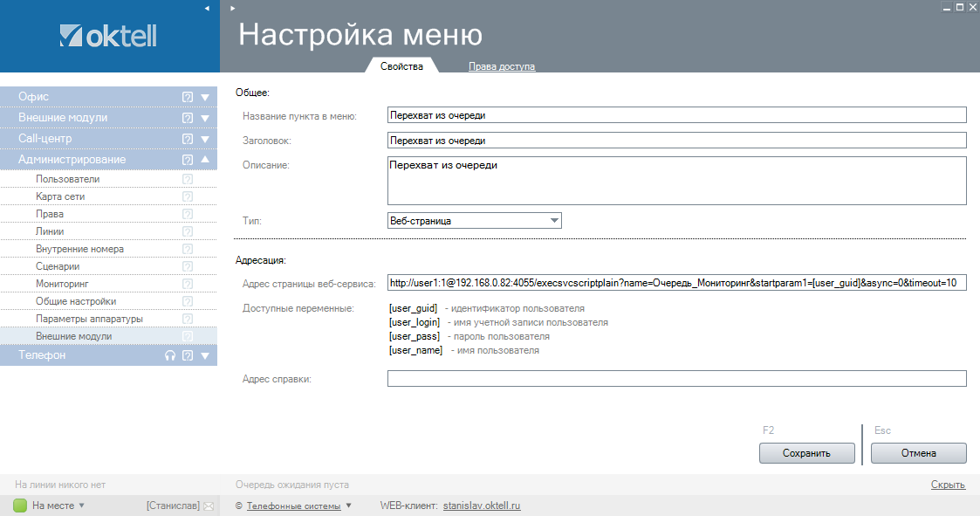980x516 pixels.
Task: Open help icon next to Офис
Action: click(187, 97)
